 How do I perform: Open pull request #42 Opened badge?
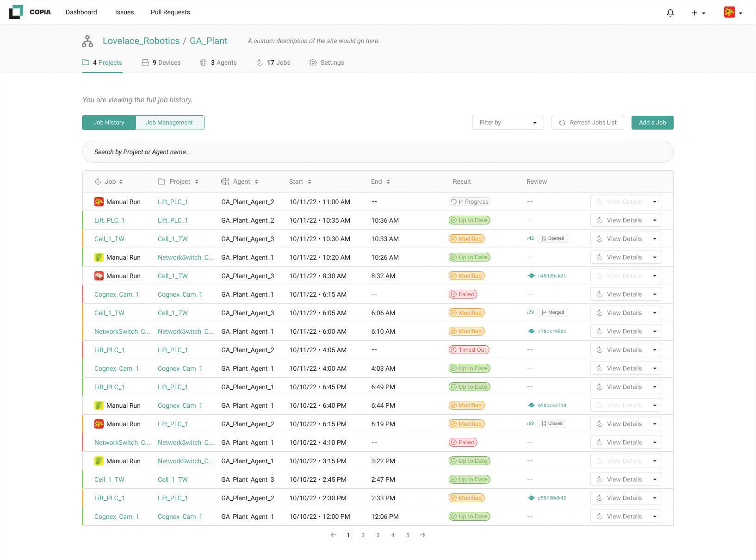pyautogui.click(x=552, y=239)
